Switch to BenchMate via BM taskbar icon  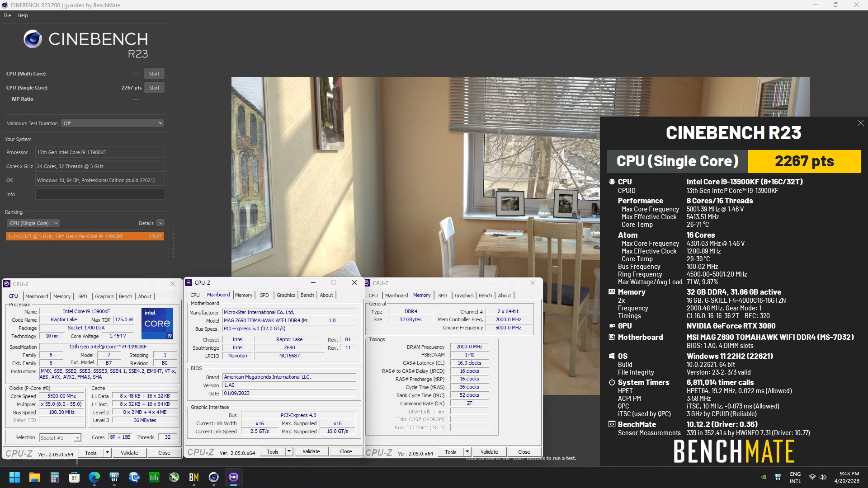[x=194, y=477]
